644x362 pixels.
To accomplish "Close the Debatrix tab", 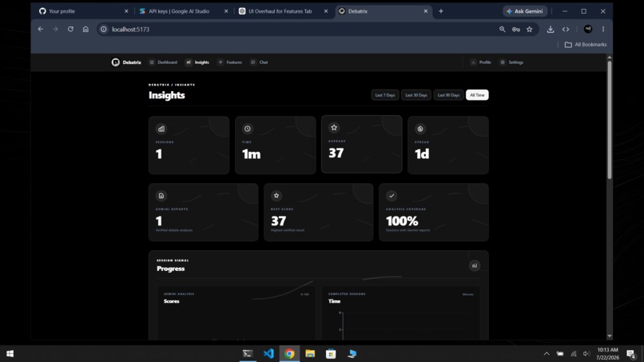I will point(426,11).
